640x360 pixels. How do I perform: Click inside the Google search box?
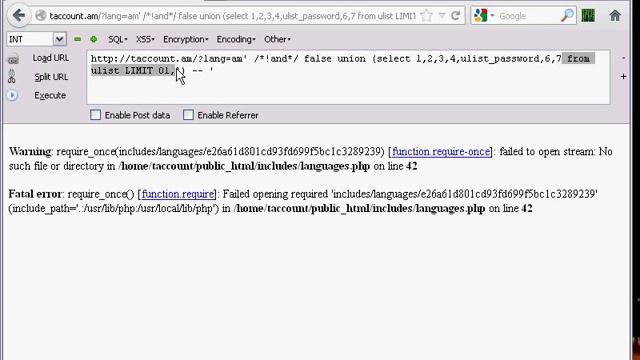[528, 16]
